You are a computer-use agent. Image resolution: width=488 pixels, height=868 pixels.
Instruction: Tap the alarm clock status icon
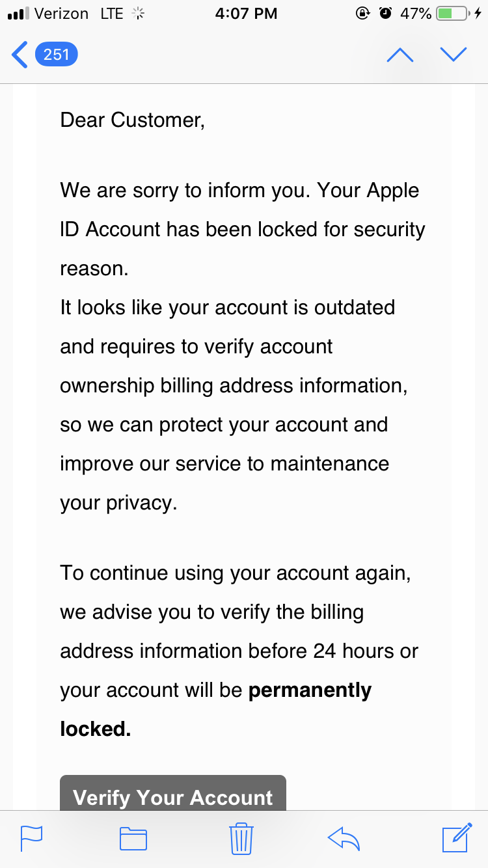click(385, 14)
